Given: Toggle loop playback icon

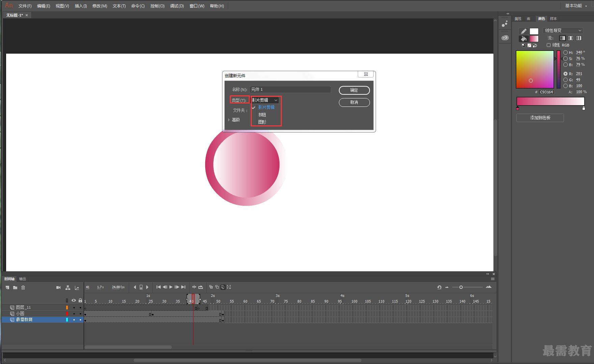Looking at the screenshot, I should tap(201, 287).
